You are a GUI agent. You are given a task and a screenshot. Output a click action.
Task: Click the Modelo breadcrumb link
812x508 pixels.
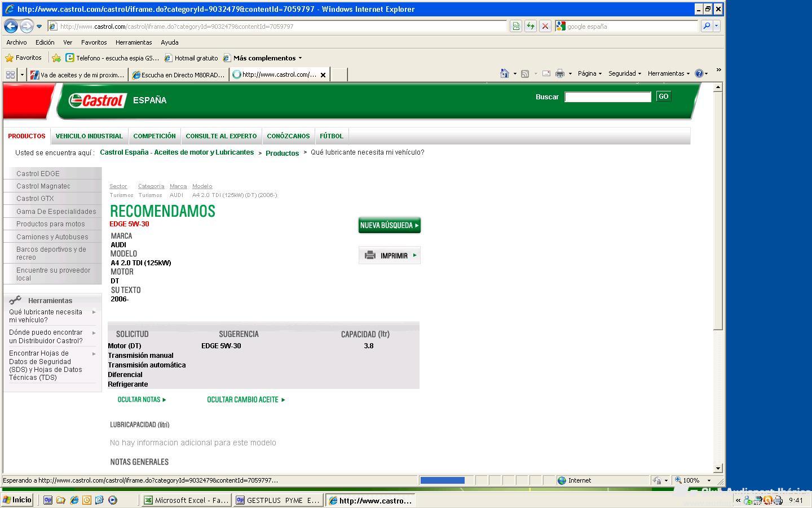(202, 186)
